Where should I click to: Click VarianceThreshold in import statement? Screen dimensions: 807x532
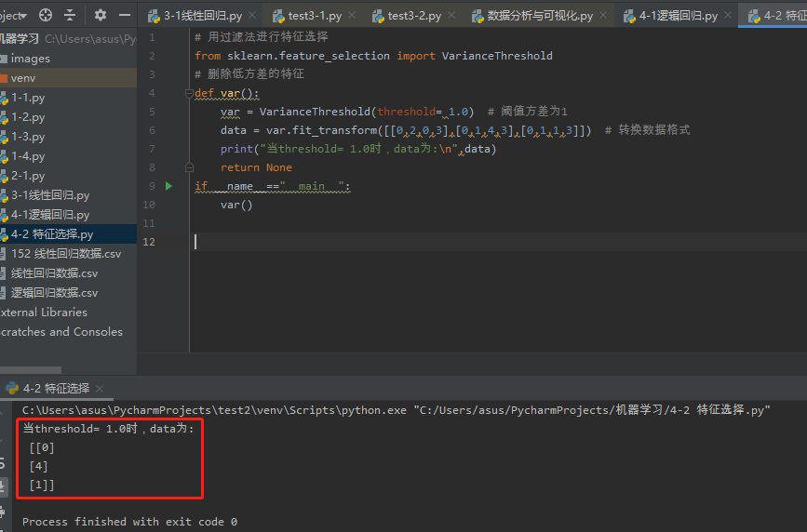point(497,56)
